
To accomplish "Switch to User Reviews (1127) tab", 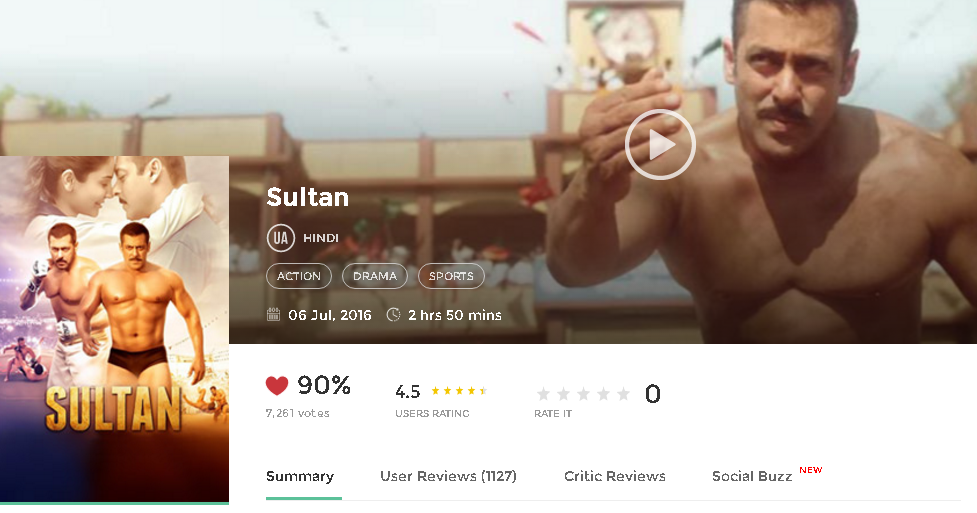I will click(448, 476).
